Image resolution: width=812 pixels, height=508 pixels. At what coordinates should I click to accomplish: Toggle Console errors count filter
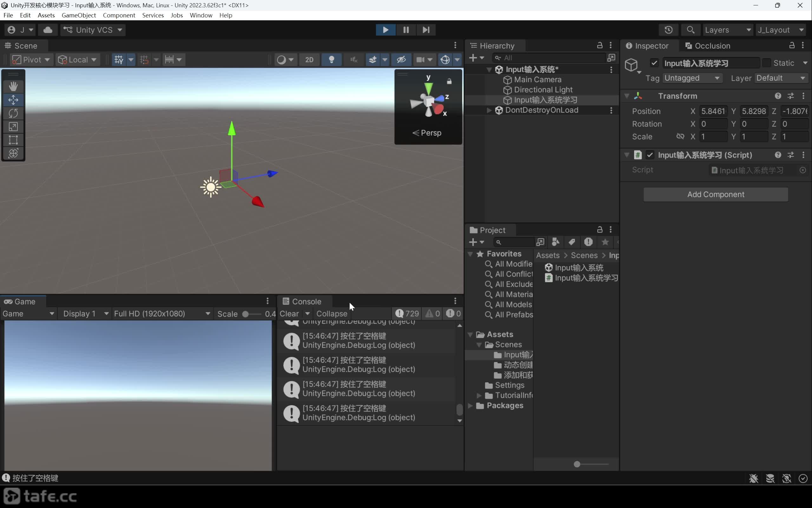[453, 313]
